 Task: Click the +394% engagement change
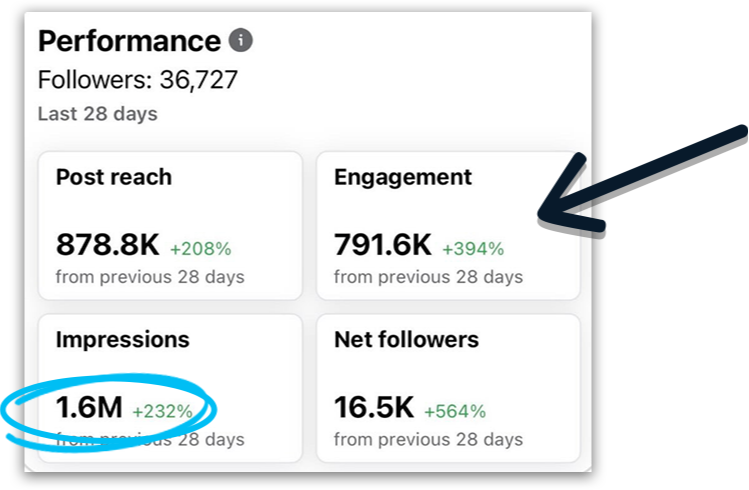tap(473, 248)
